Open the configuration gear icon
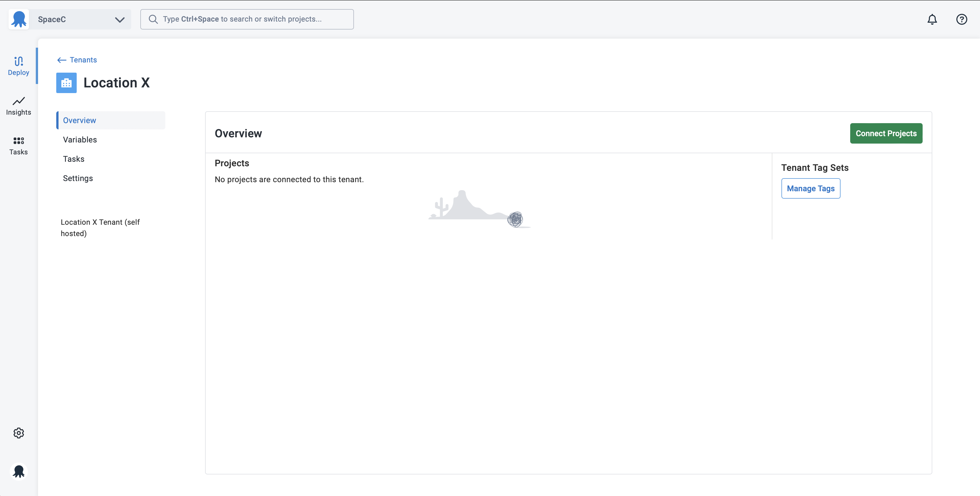The image size is (980, 496). 19,433
